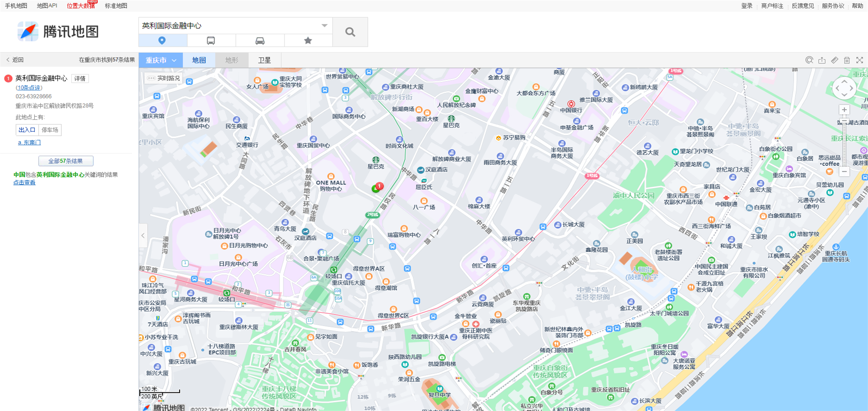Click the zoom out minus button

coord(844,172)
